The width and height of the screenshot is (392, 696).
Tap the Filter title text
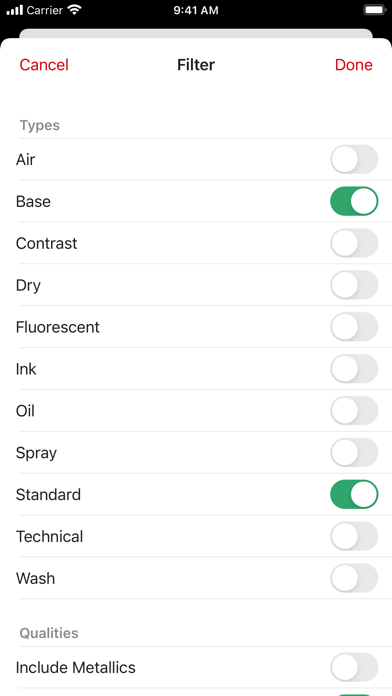pyautogui.click(x=196, y=65)
